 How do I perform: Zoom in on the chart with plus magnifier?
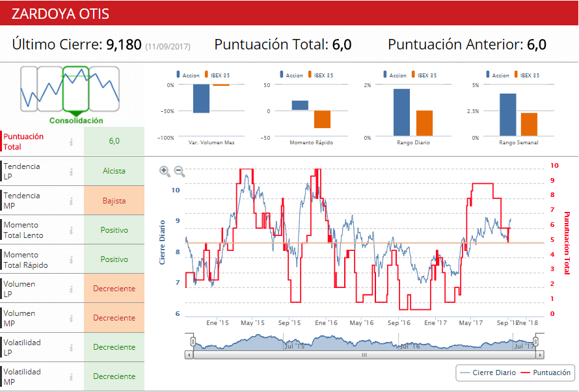[x=165, y=171]
